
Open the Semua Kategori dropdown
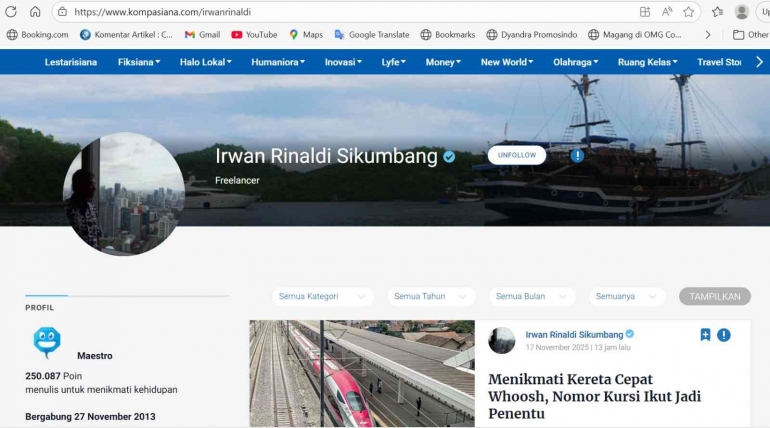pos(322,296)
